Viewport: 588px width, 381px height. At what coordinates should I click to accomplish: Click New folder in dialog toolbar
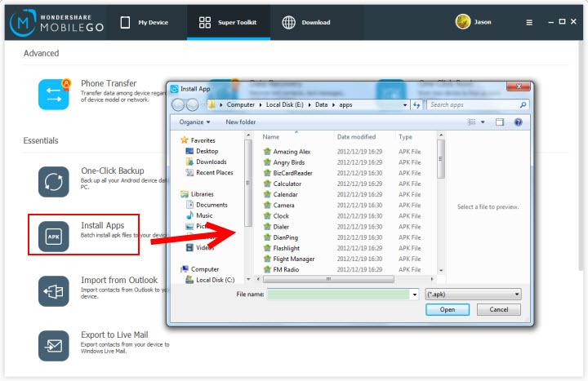tap(240, 122)
